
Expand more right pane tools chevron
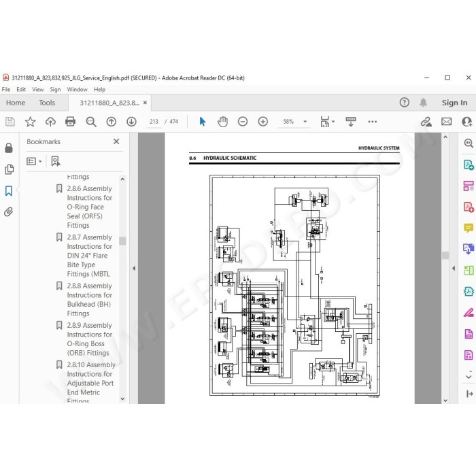469,377
